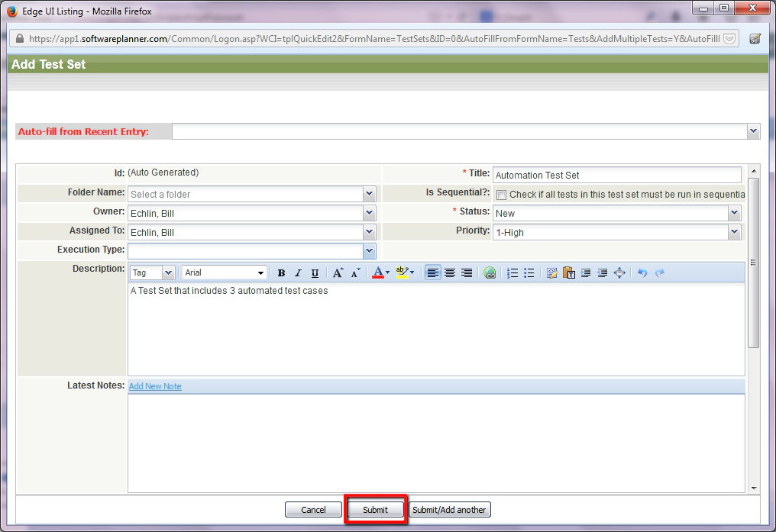Open the Status dropdown showing New

click(733, 212)
